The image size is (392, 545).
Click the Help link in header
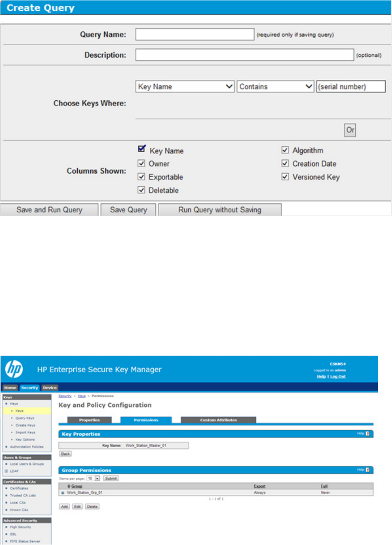(x=321, y=376)
